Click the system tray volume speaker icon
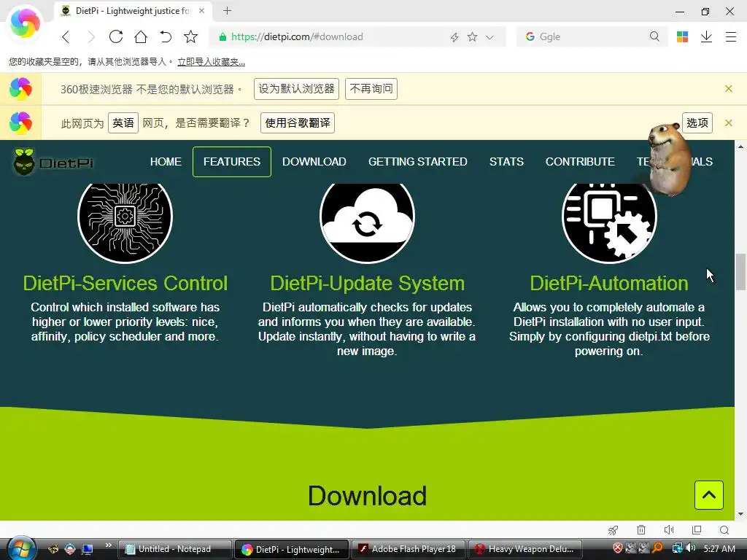The height and width of the screenshot is (560, 747). (690, 548)
